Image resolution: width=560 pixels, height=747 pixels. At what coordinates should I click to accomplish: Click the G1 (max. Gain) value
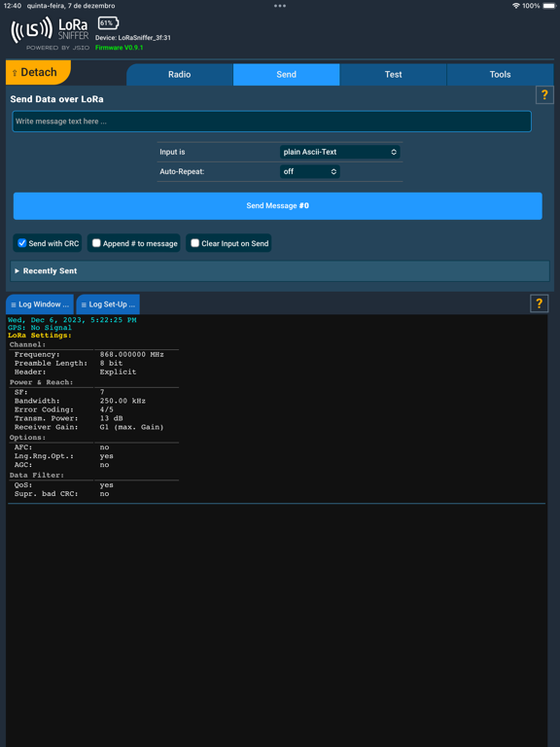pos(132,427)
